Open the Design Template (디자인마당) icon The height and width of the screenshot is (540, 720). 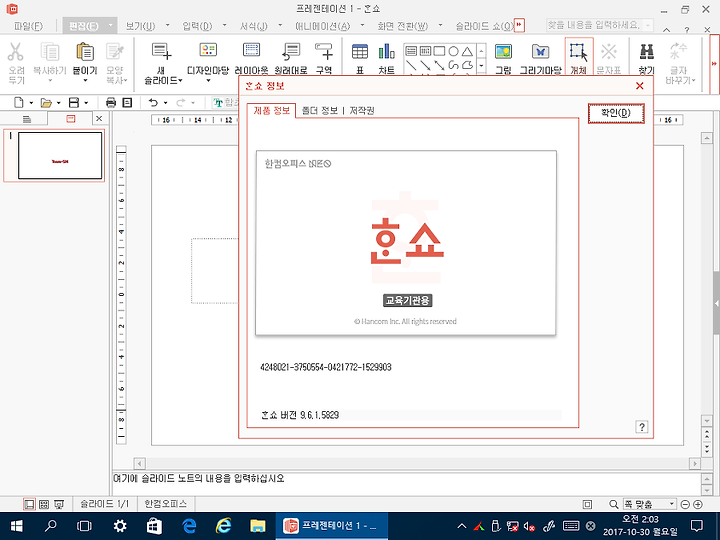pyautogui.click(x=208, y=51)
